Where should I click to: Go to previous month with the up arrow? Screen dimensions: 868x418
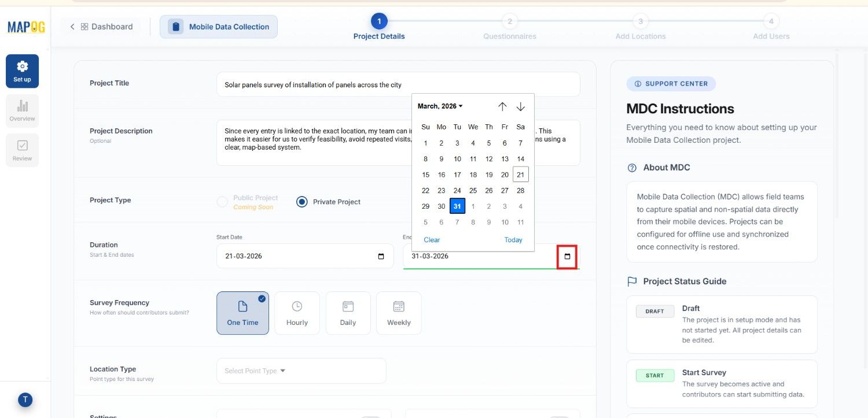tap(502, 106)
